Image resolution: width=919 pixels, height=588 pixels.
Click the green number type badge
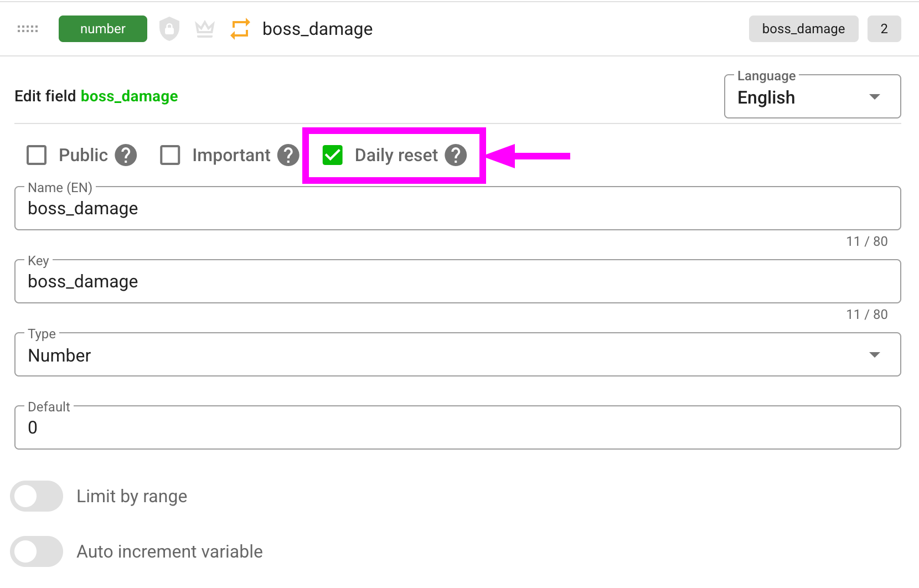tap(103, 29)
